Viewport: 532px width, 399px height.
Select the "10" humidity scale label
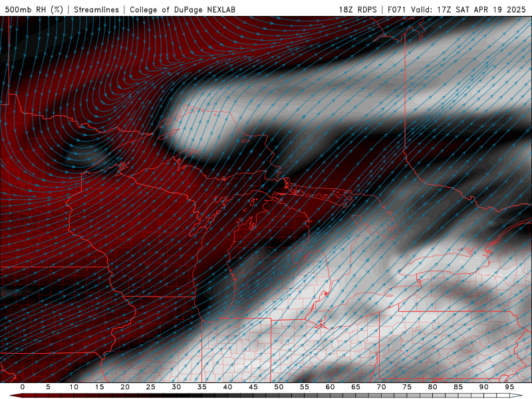coord(74,387)
